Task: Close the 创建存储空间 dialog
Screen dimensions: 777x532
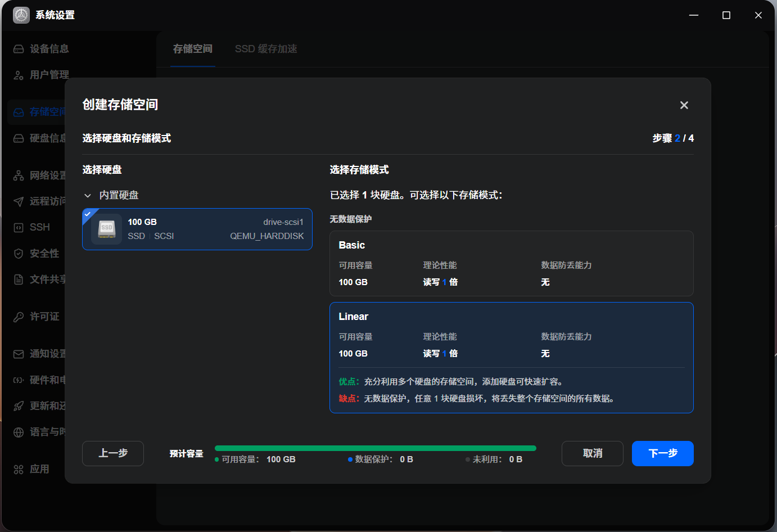Action: click(x=684, y=105)
